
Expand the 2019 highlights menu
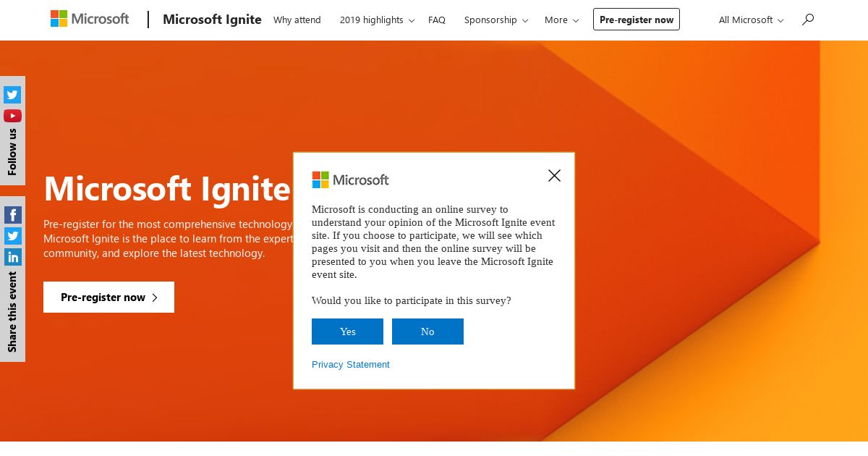point(377,20)
